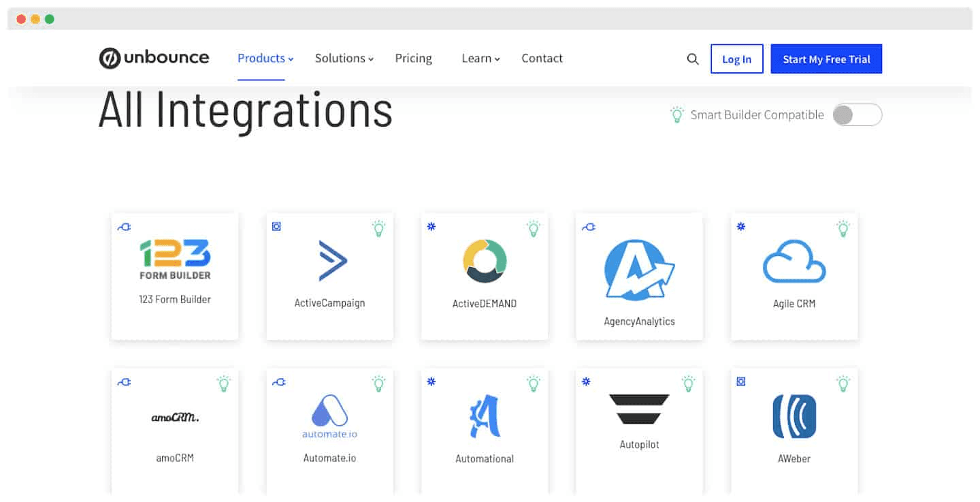Click plug icon on amoCRM card

124,382
